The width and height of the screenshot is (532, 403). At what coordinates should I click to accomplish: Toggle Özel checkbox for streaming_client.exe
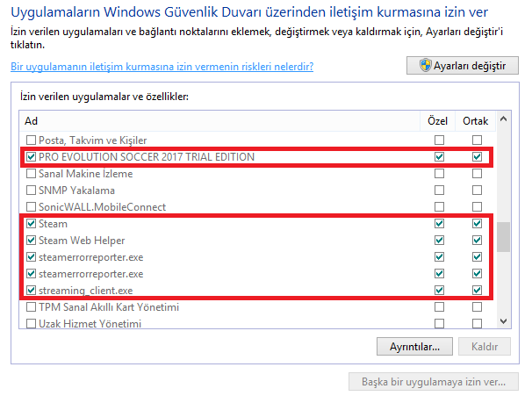coord(439,291)
